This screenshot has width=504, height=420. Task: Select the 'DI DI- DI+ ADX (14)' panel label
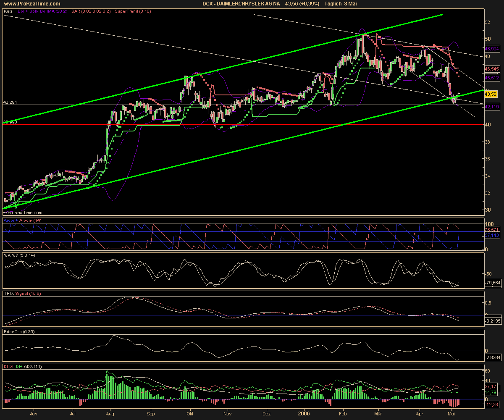(22, 367)
